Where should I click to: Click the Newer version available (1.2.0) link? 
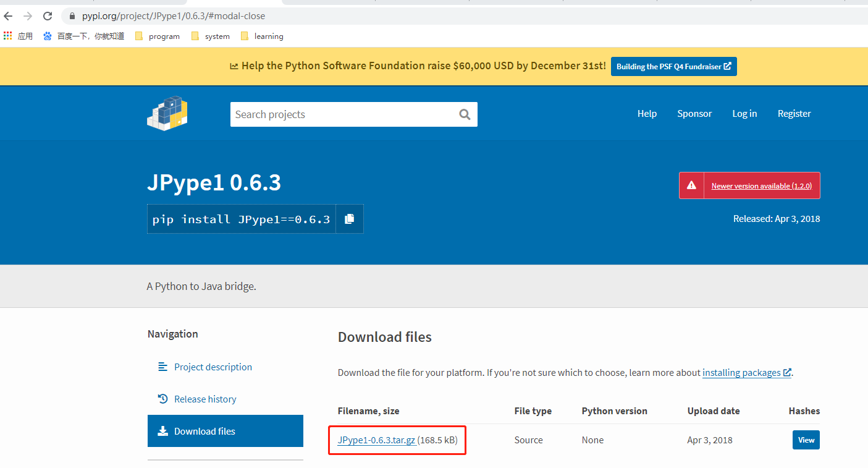pyautogui.click(x=761, y=186)
